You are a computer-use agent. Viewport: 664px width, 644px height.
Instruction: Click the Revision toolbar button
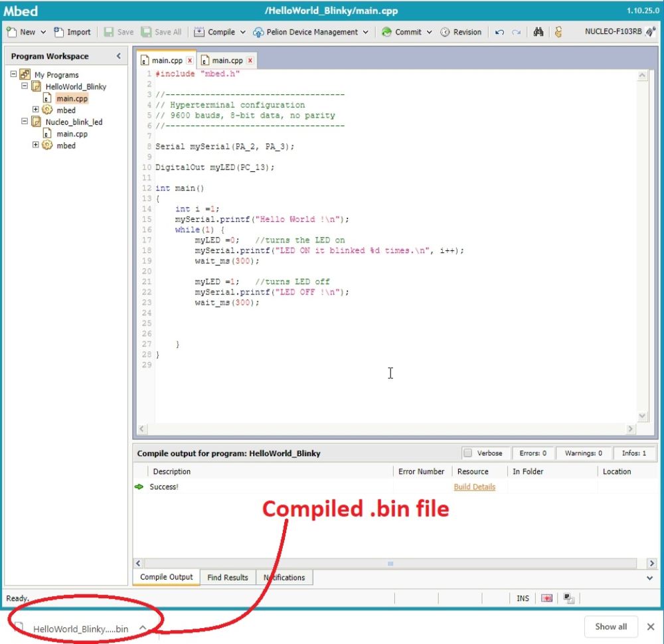(461, 32)
